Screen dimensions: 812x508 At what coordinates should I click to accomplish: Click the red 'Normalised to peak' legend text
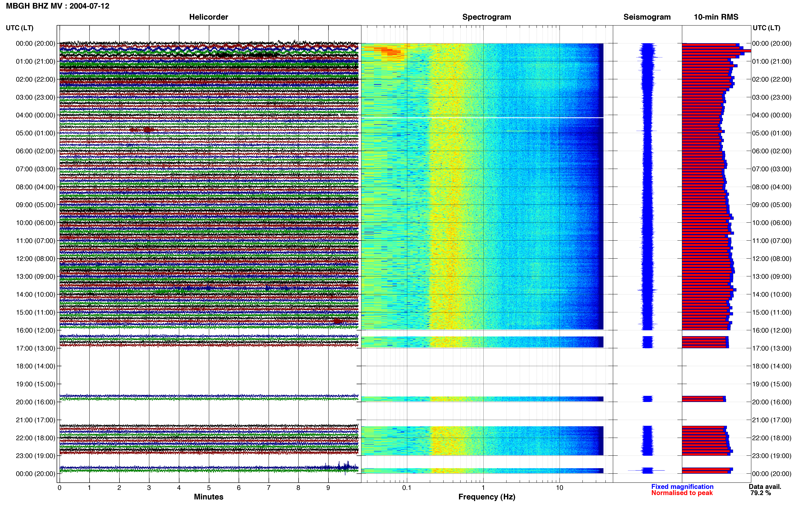(x=682, y=493)
